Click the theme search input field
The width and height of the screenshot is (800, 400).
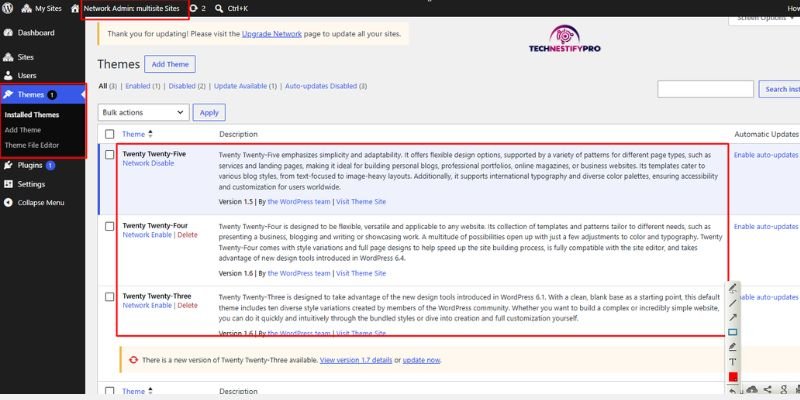[705, 89]
